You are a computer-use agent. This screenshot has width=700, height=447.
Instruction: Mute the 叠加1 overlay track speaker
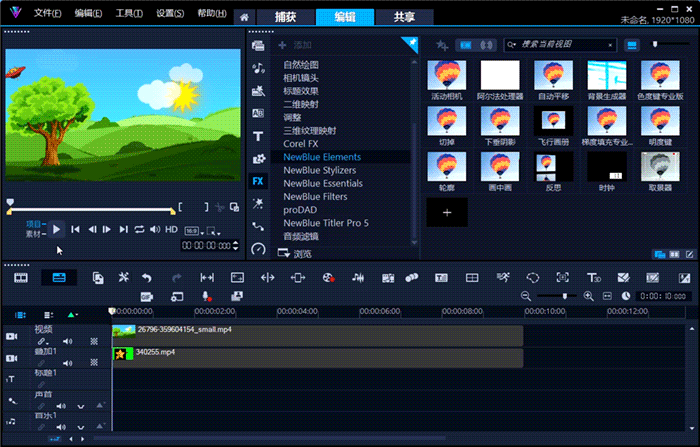pyautogui.click(x=67, y=363)
